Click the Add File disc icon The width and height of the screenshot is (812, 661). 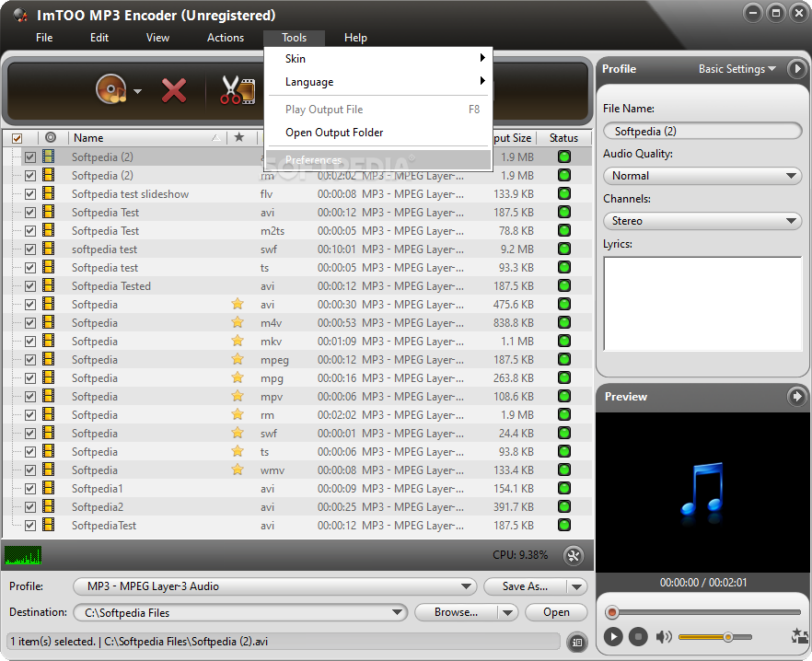pos(111,89)
